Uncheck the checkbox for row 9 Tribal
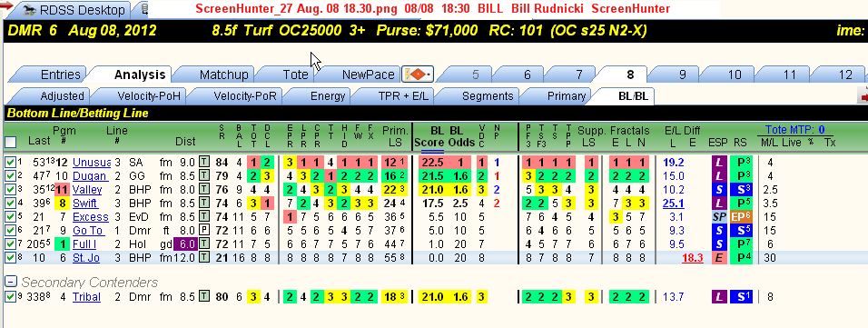 [x=10, y=297]
